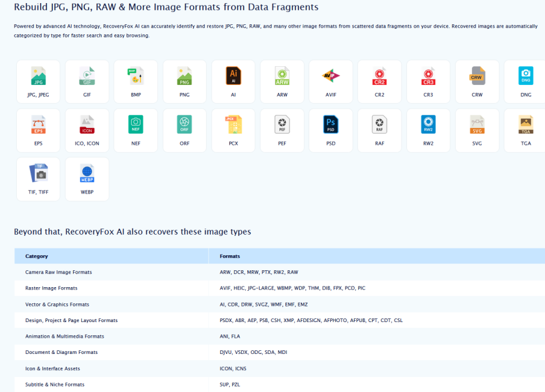This screenshot has height=392, width=545.
Task: Select Animation & Multimedia Formats row label
Action: pos(64,336)
